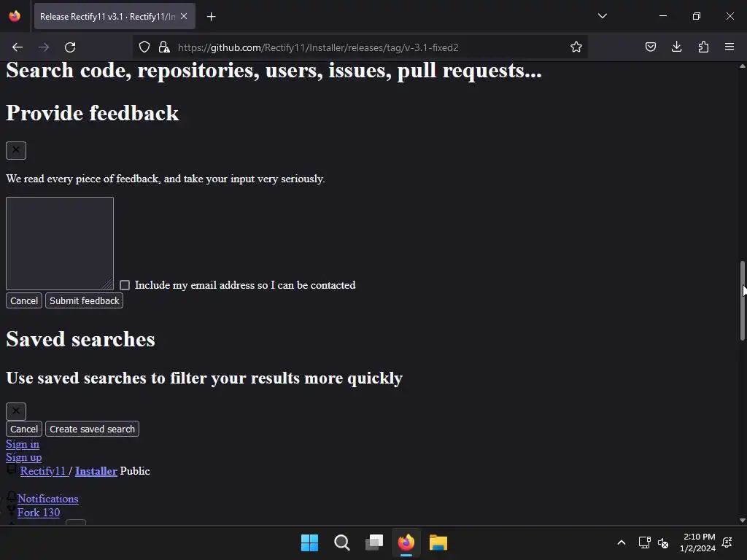Click the page vertical scrollbar thumb
747x560 pixels.
pyautogui.click(x=742, y=300)
